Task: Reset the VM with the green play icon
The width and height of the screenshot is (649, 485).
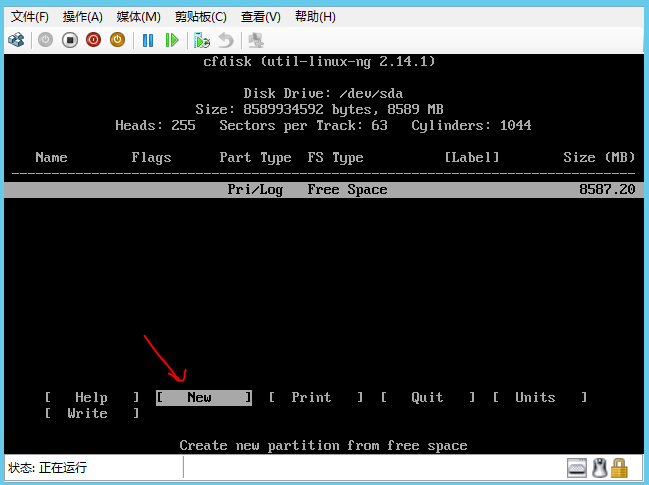Action: tap(171, 40)
